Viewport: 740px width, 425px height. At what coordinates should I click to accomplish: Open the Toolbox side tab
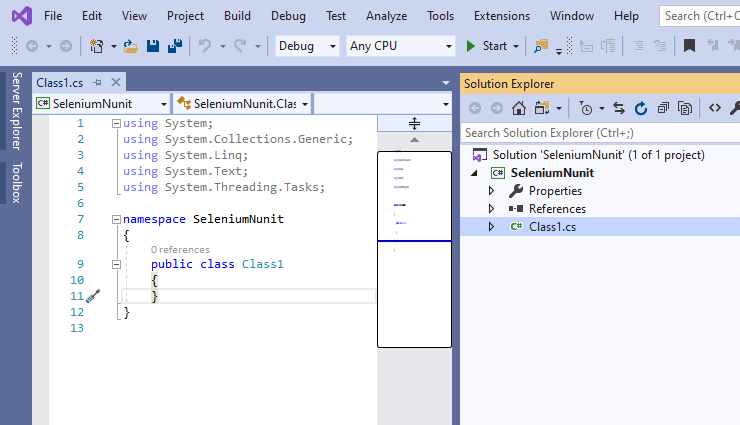tap(17, 183)
